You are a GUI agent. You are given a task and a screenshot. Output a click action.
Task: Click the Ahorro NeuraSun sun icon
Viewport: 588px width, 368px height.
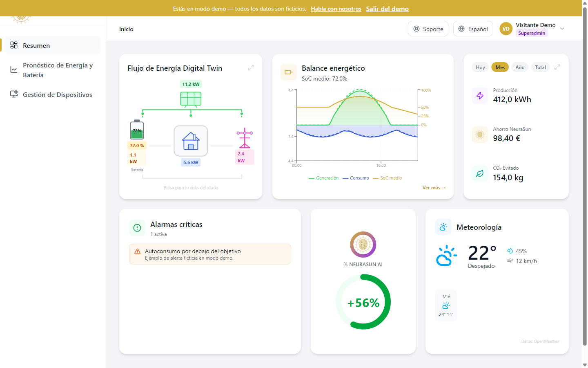point(480,135)
